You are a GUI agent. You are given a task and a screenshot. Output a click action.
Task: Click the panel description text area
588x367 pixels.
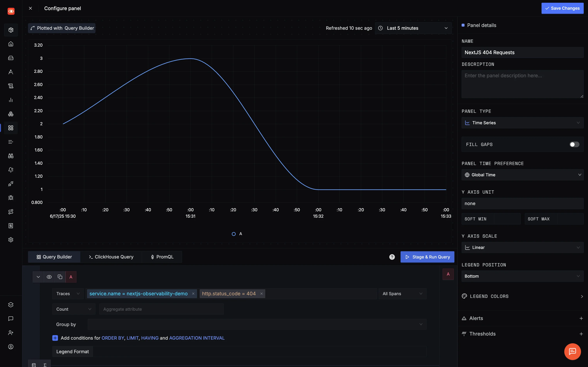point(522,84)
